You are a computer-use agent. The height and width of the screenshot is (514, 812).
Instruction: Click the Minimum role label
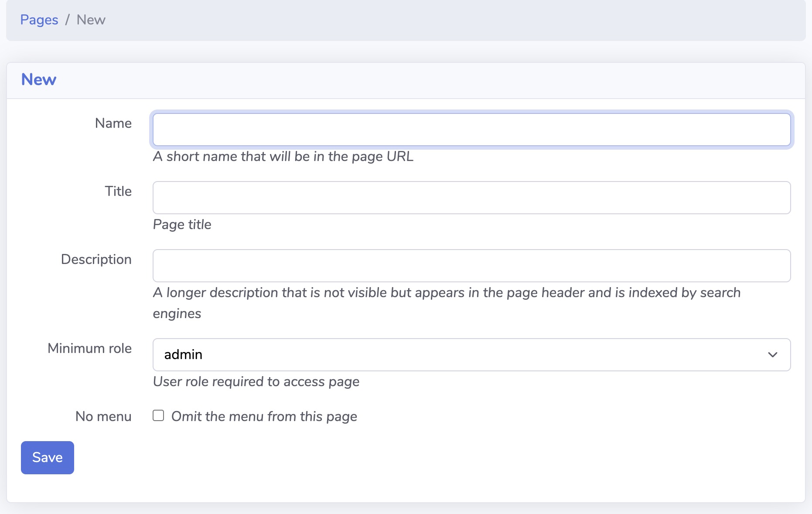coord(89,349)
